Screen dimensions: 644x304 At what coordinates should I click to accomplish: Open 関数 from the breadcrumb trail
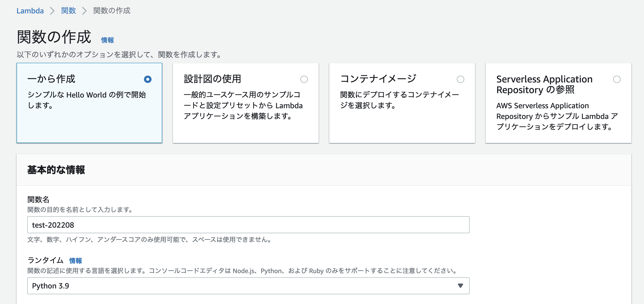pyautogui.click(x=68, y=11)
